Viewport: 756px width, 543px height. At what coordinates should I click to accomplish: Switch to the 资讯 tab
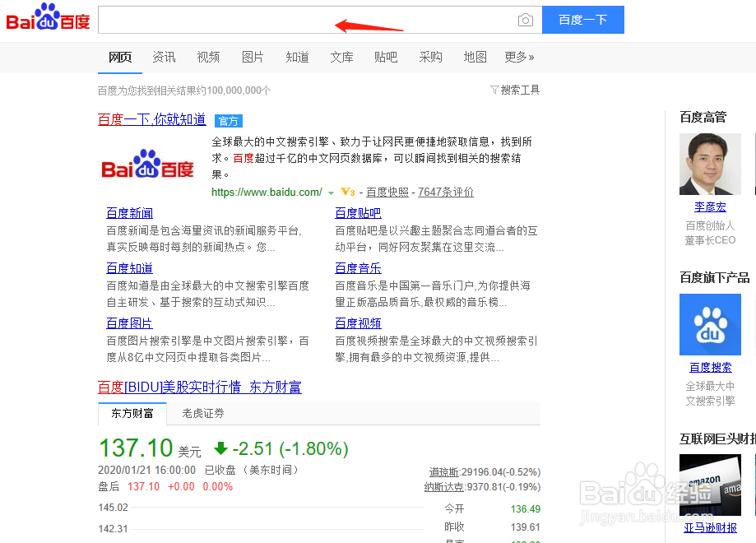click(164, 57)
